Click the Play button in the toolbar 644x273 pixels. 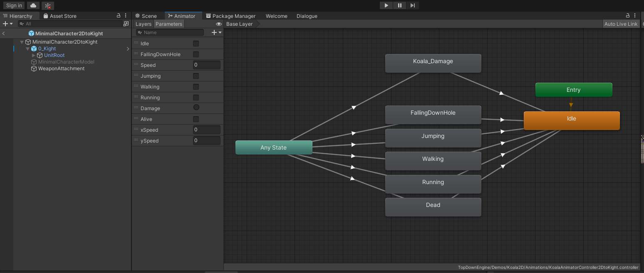386,5
